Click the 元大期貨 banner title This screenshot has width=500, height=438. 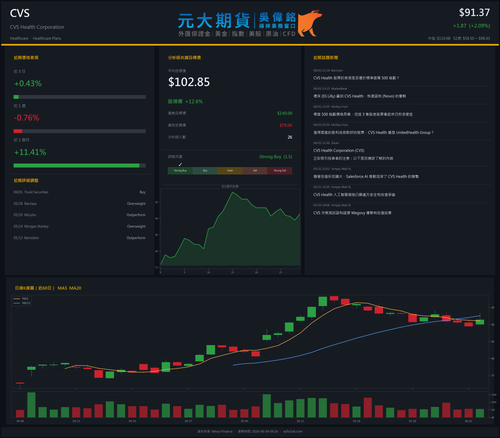(x=214, y=21)
